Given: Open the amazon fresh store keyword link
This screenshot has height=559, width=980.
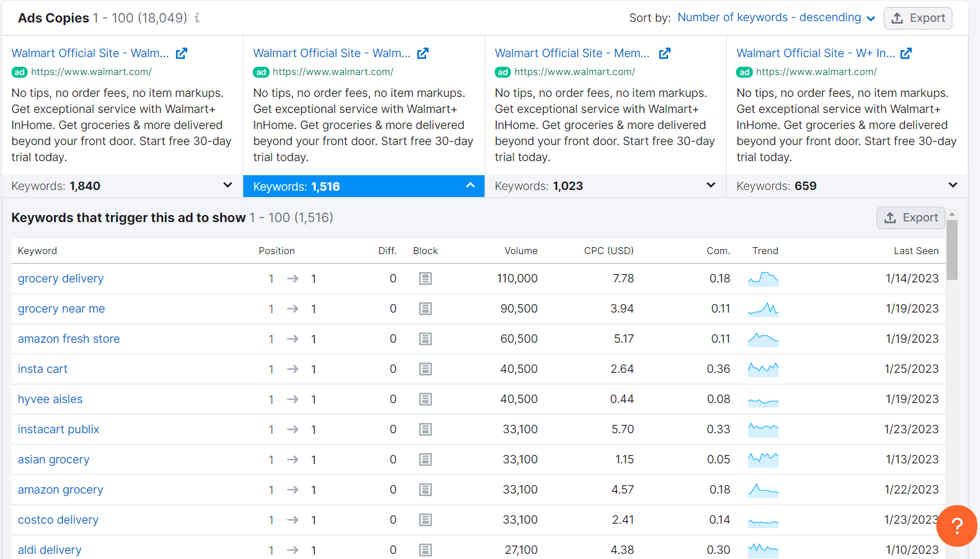Looking at the screenshot, I should click(x=69, y=339).
